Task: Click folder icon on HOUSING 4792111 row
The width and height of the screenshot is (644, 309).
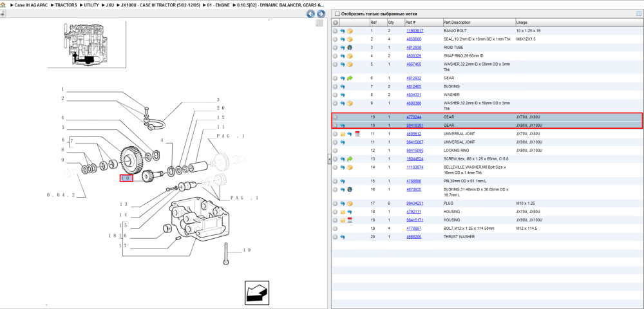Action: pyautogui.click(x=343, y=212)
